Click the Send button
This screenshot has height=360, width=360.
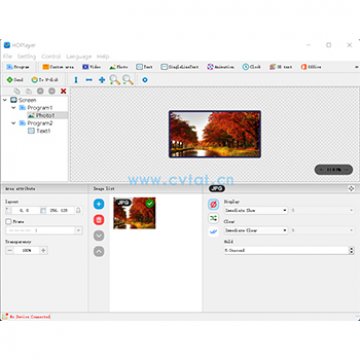pos(15,80)
